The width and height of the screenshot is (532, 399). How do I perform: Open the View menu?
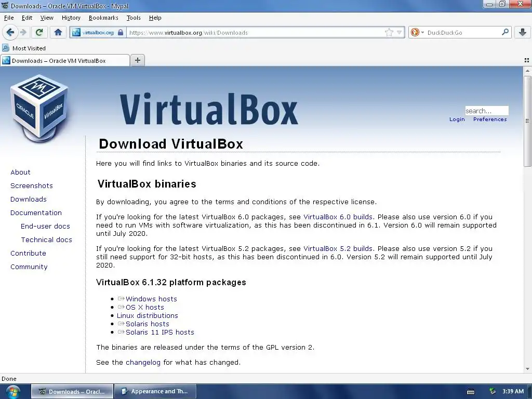(x=47, y=18)
